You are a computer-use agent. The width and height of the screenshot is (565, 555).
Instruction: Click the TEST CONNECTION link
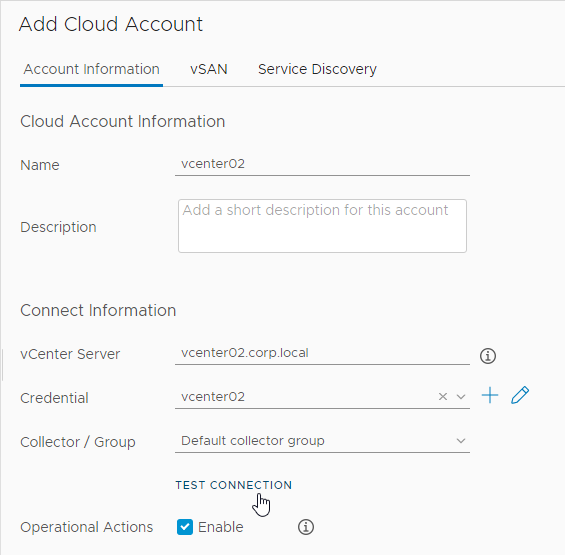[x=233, y=485]
